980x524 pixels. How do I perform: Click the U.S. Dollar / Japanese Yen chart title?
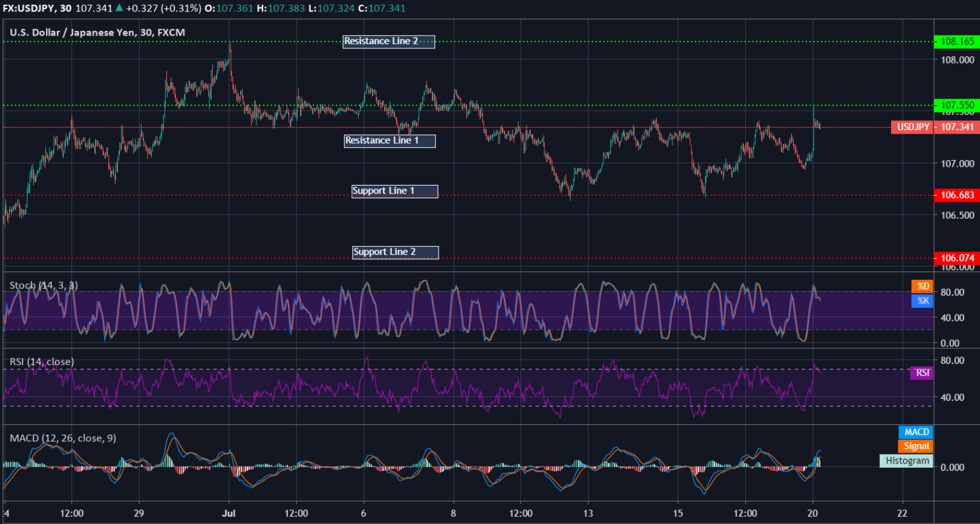coord(97,33)
